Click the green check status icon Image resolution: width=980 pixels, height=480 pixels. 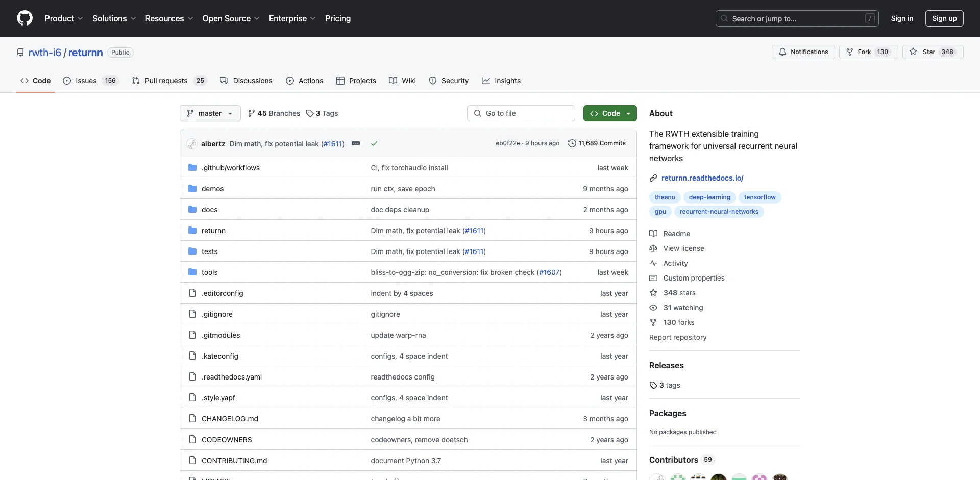tap(374, 144)
